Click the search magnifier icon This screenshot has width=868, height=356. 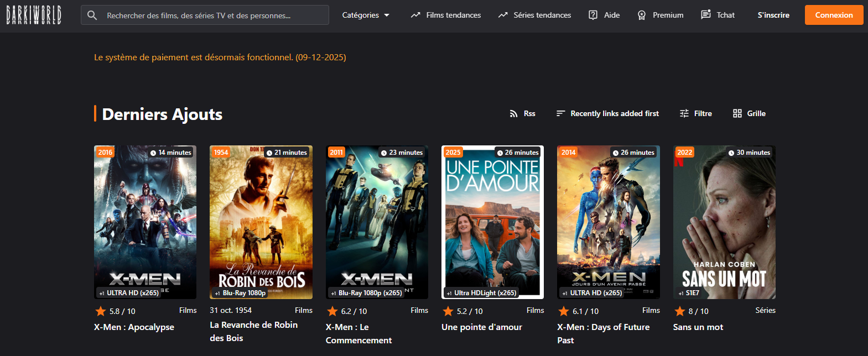tap(92, 15)
